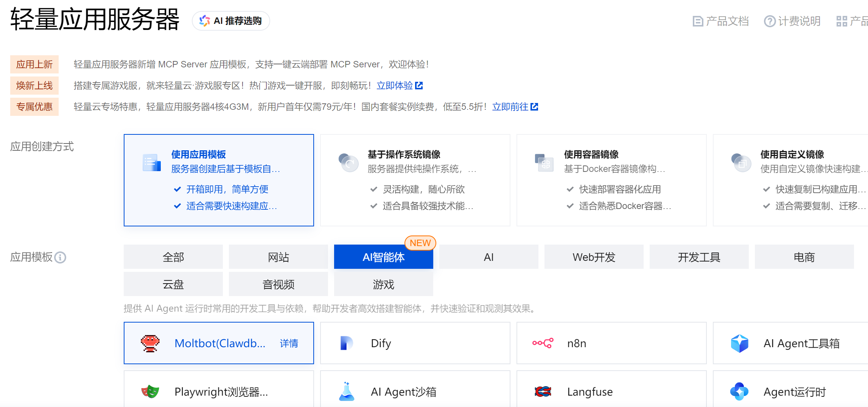
Task: Switch to the Web开发 template tab
Action: pyautogui.click(x=594, y=257)
